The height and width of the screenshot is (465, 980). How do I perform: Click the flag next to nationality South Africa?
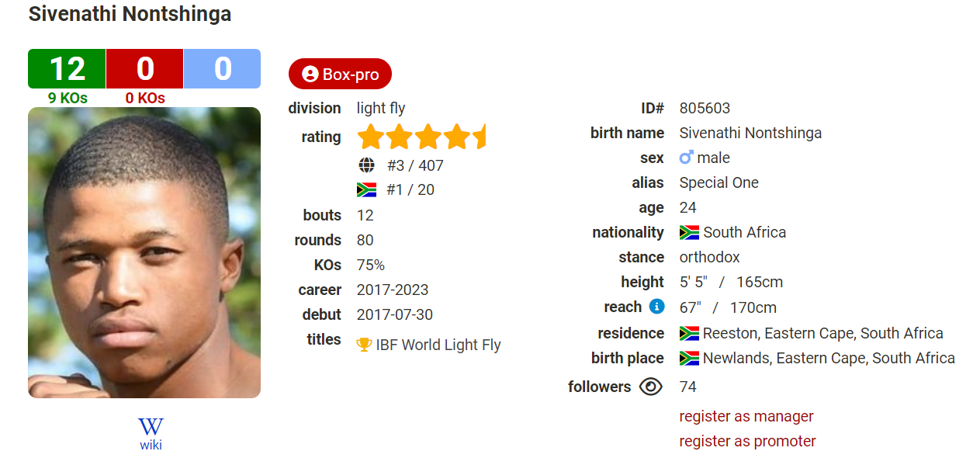(x=689, y=232)
